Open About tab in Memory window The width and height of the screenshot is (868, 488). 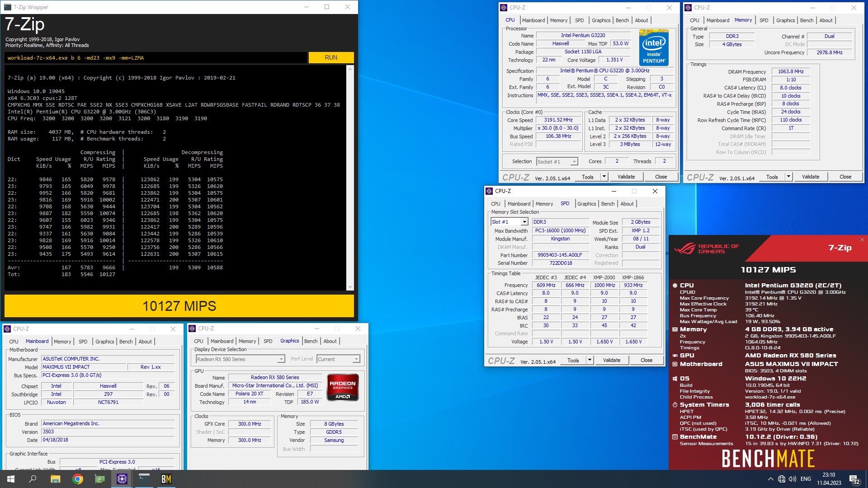[826, 20]
